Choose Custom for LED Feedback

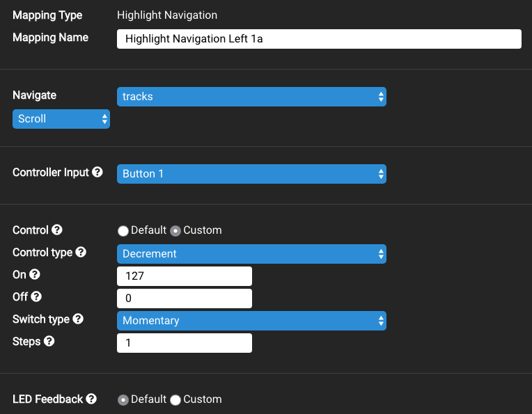pyautogui.click(x=175, y=400)
